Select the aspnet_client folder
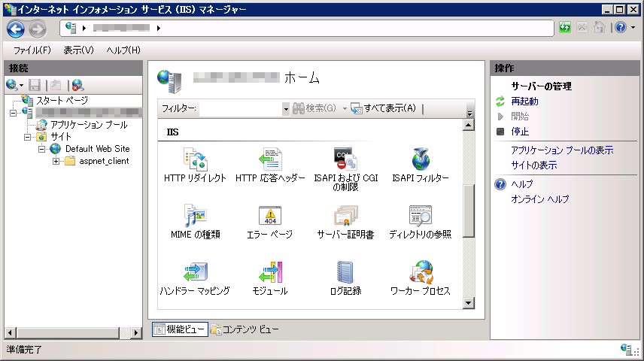Screen dimensions: 644x361 [x=104, y=162]
